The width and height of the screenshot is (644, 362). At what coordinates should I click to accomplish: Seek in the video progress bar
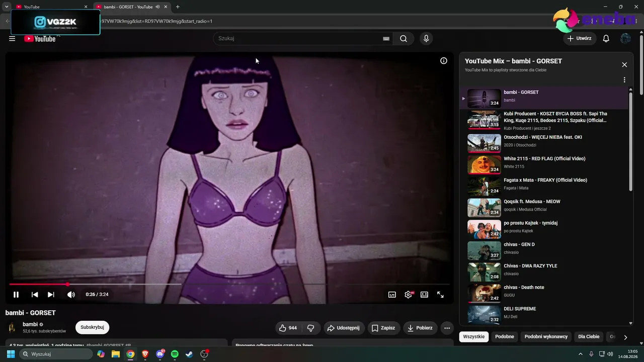[x=229, y=285]
